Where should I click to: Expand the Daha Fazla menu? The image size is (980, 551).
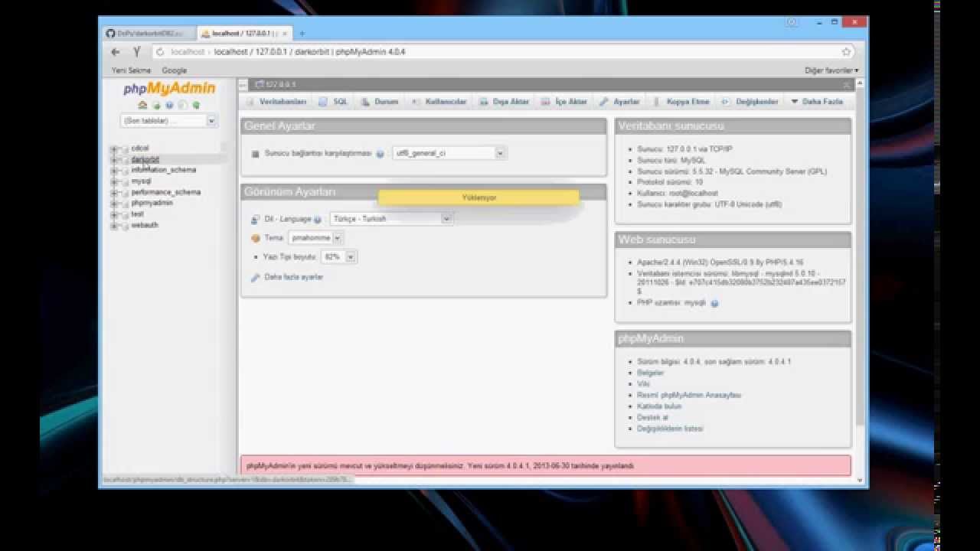tap(816, 102)
